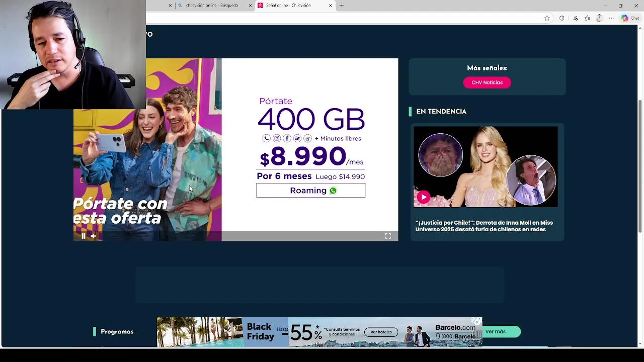Open a new browser tab
Screen dimensions: 644x362
tap(342, 6)
